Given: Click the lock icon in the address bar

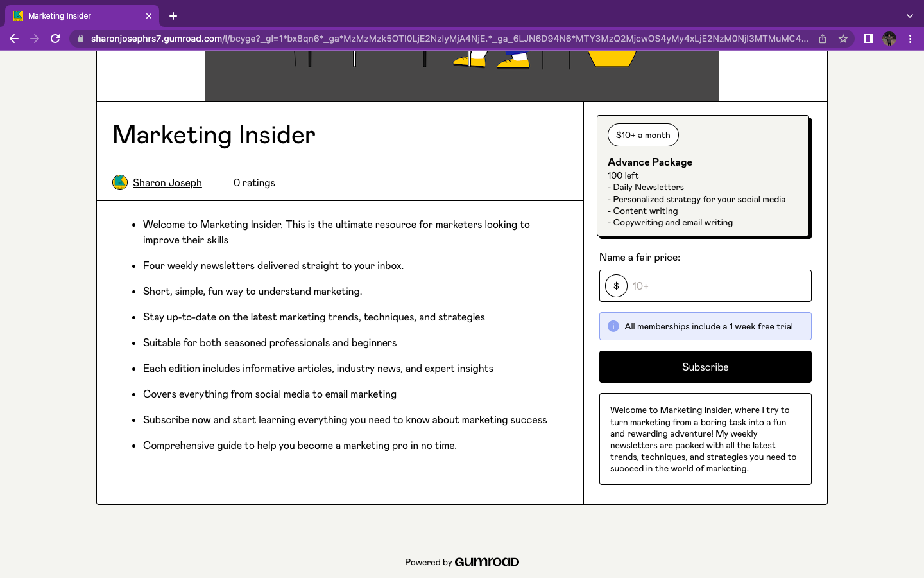Looking at the screenshot, I should pyautogui.click(x=80, y=39).
